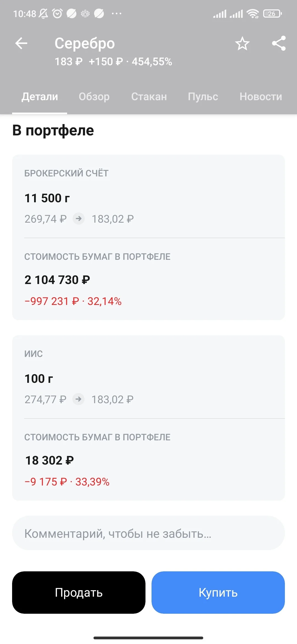Image resolution: width=297 pixels, height=644 pixels.
Task: Switch to the Обзор tab
Action: tap(94, 97)
